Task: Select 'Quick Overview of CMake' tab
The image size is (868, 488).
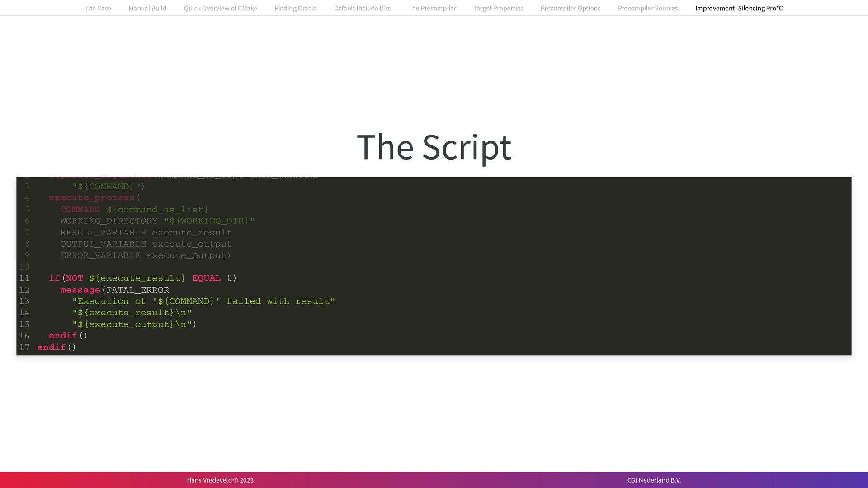Action: pyautogui.click(x=220, y=8)
